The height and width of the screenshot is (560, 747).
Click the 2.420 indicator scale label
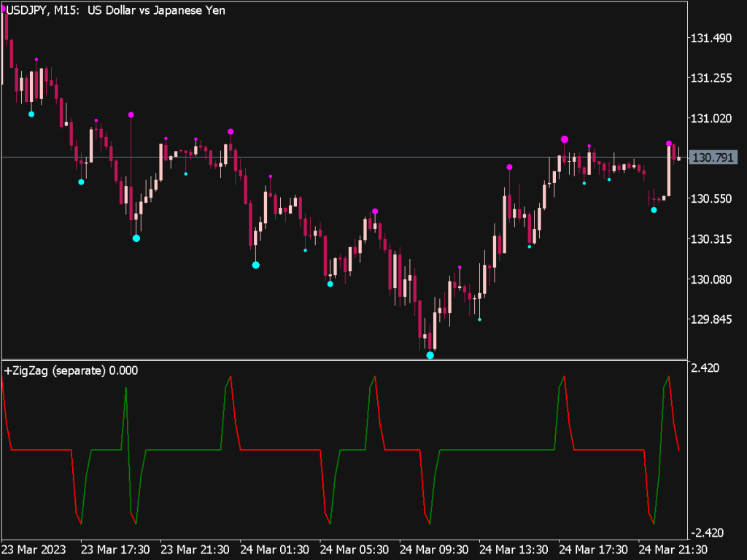click(705, 367)
